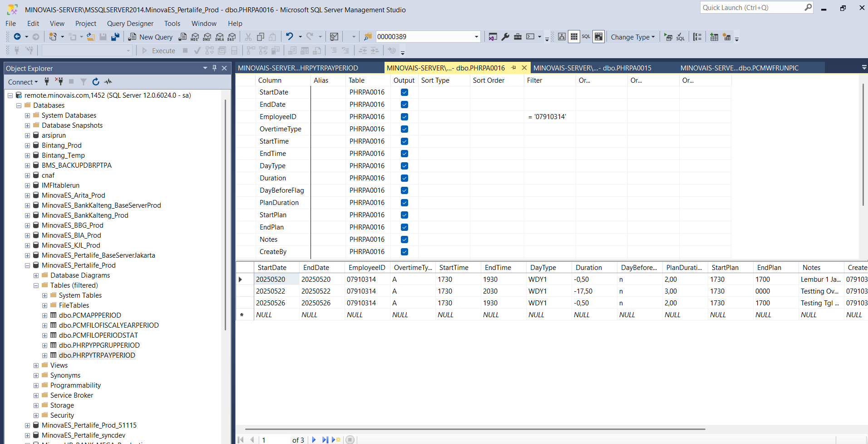The image size is (868, 444).
Task: Open the Query Designer menu
Action: [130, 24]
